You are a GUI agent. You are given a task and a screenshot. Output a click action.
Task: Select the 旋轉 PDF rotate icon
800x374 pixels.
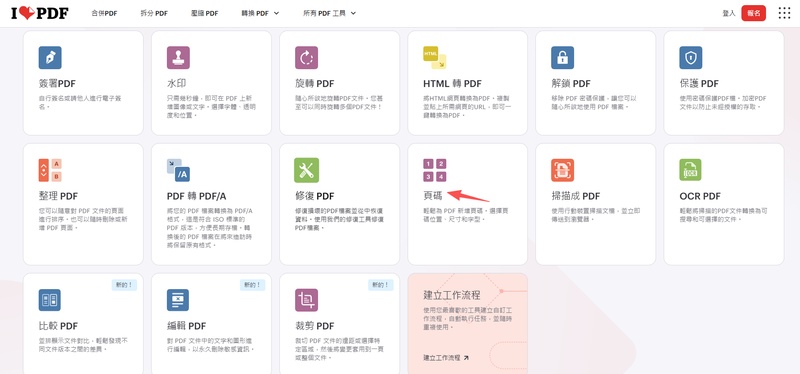point(306,58)
